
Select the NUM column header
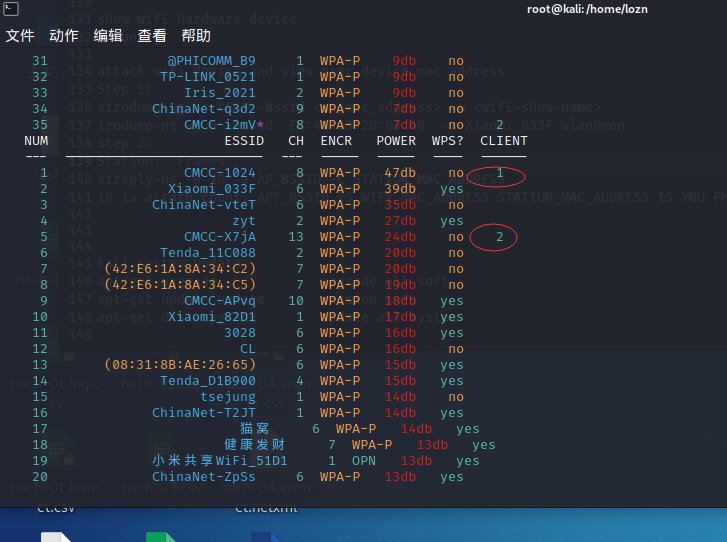tap(36, 141)
